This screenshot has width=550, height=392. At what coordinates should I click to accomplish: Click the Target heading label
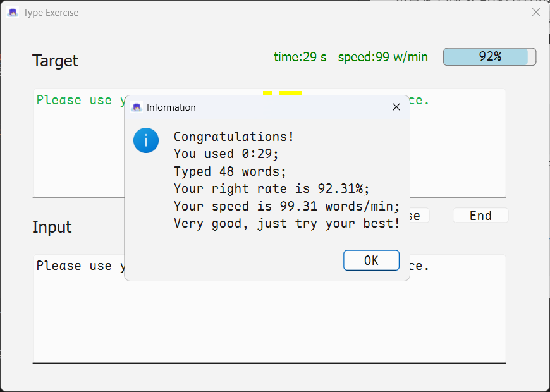click(55, 61)
